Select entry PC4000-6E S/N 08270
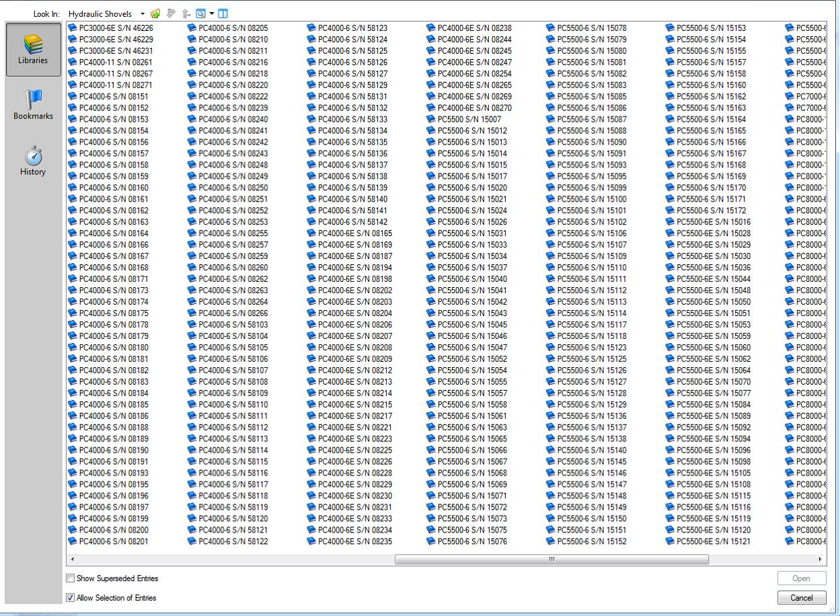840x616 pixels. (x=469, y=108)
